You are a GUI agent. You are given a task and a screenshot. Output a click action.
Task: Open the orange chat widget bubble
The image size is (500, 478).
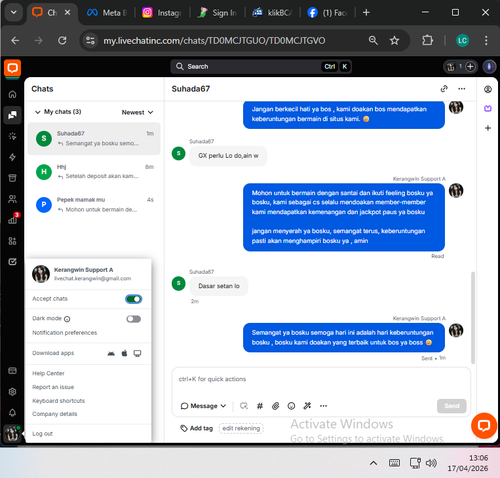coord(484,426)
